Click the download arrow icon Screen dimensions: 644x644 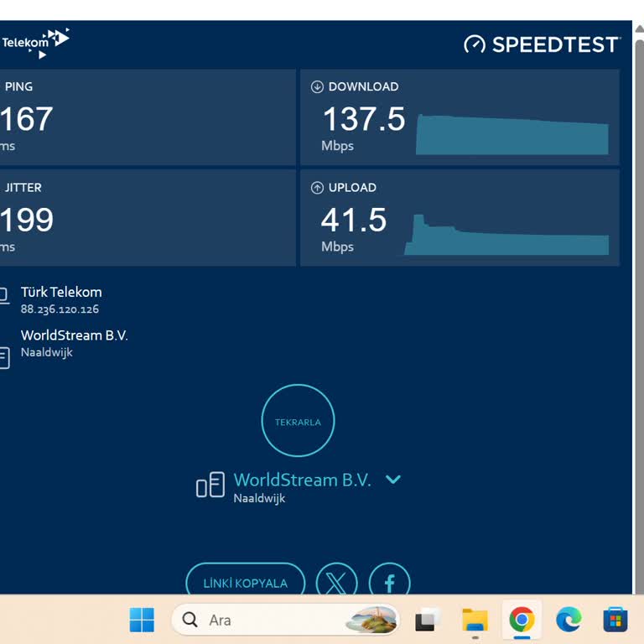(x=317, y=86)
